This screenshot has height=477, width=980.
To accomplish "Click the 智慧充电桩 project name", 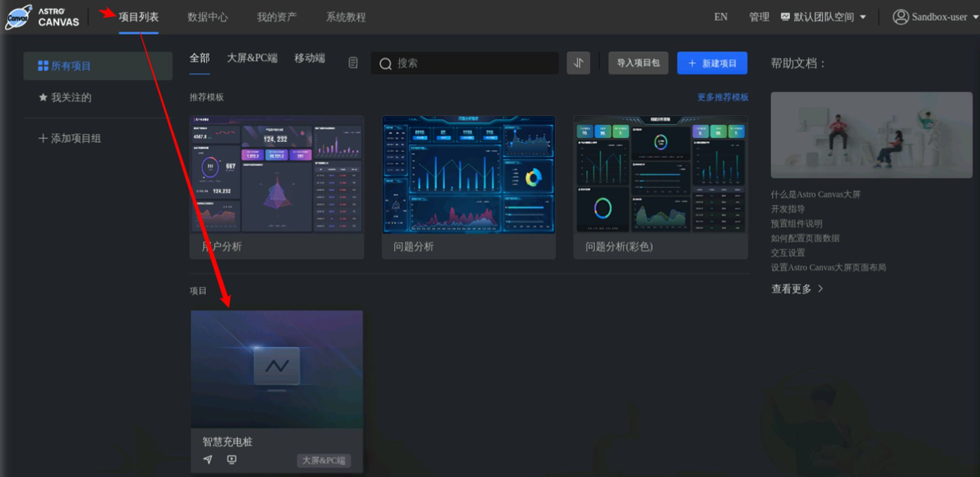I will [227, 442].
